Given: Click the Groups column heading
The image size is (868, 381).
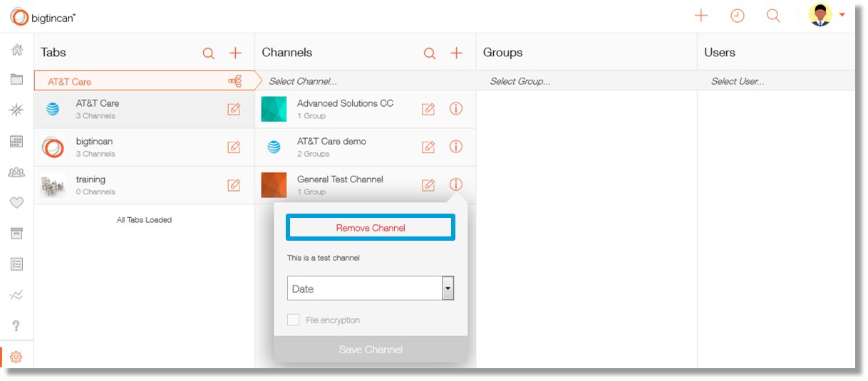Looking at the screenshot, I should pos(502,53).
